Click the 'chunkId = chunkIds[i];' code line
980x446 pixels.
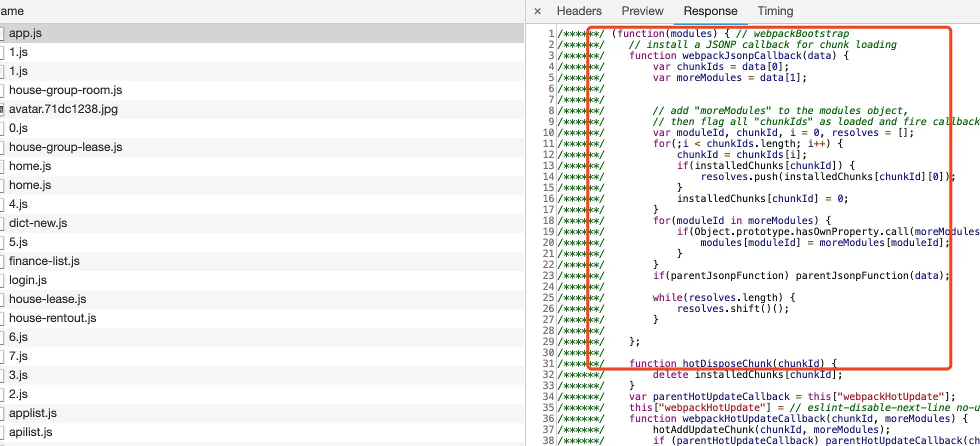[x=741, y=154]
